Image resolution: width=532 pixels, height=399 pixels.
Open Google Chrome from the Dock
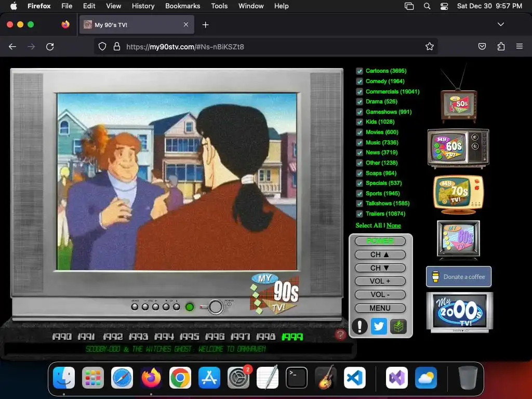tap(180, 378)
